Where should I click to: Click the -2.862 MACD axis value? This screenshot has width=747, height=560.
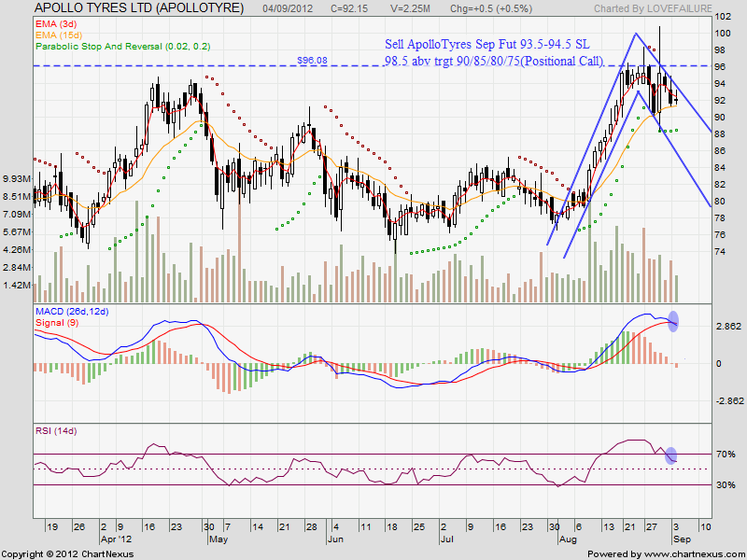click(x=728, y=401)
